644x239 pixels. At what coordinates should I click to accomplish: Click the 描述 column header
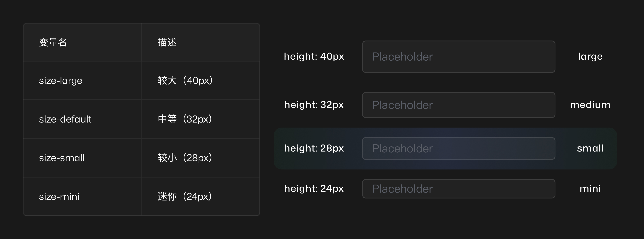(x=167, y=42)
